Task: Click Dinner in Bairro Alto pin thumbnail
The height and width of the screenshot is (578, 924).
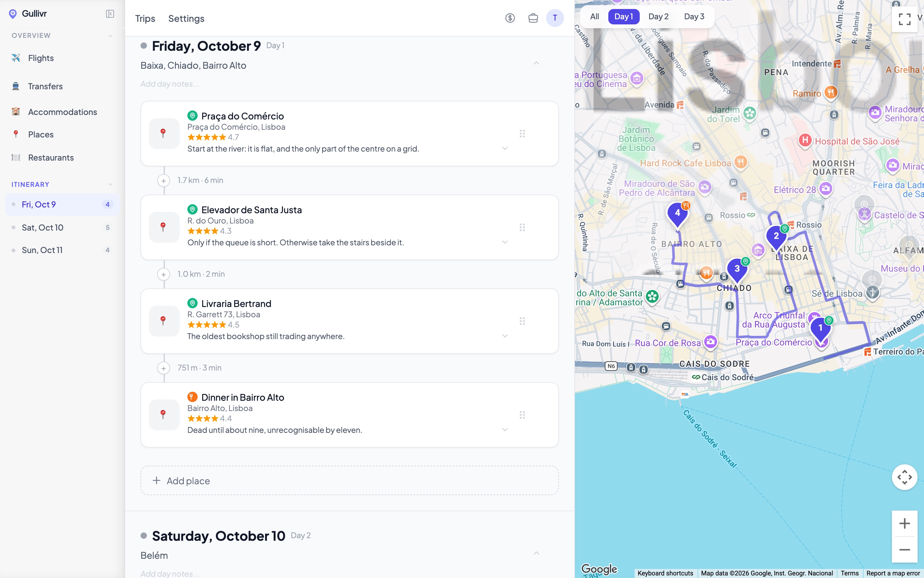Action: coord(164,415)
